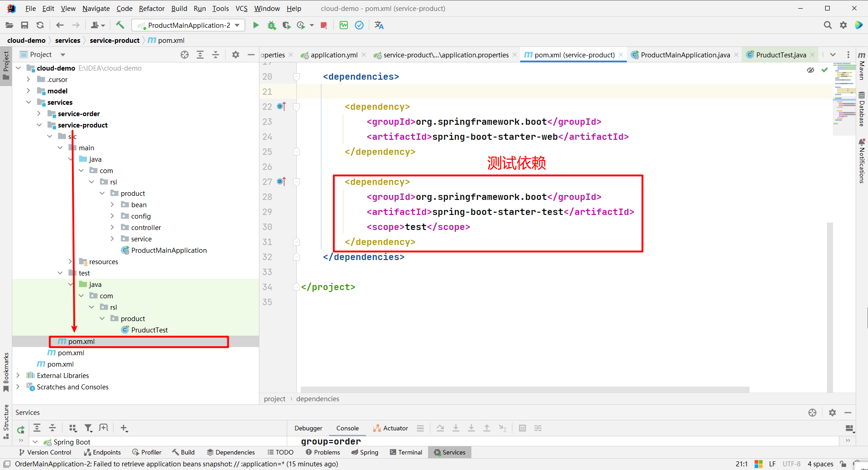Viewport: 868px width, 470px height.
Task: Build project with the hammer icon
Action: click(x=120, y=25)
